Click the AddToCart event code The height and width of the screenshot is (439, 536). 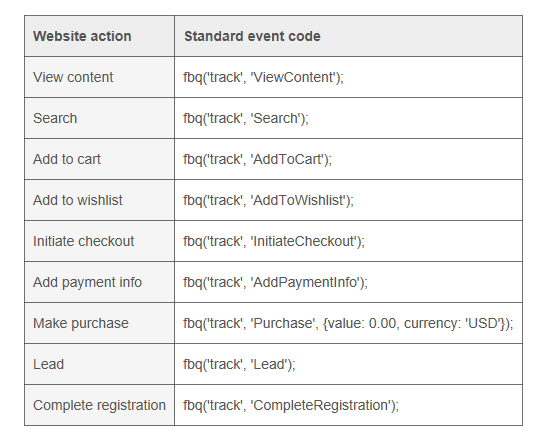pyautogui.click(x=257, y=159)
